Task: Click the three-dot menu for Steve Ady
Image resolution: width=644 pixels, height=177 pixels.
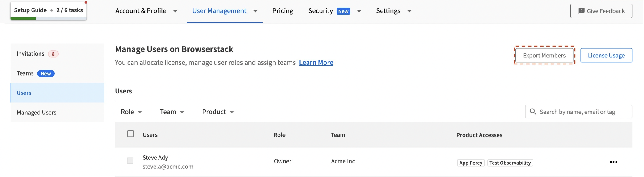Action: (x=613, y=162)
